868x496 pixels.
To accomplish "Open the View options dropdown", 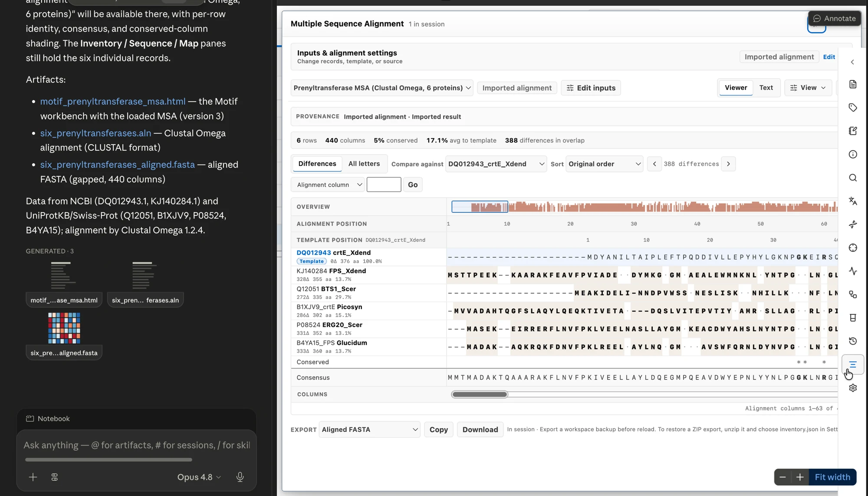I will tap(808, 88).
